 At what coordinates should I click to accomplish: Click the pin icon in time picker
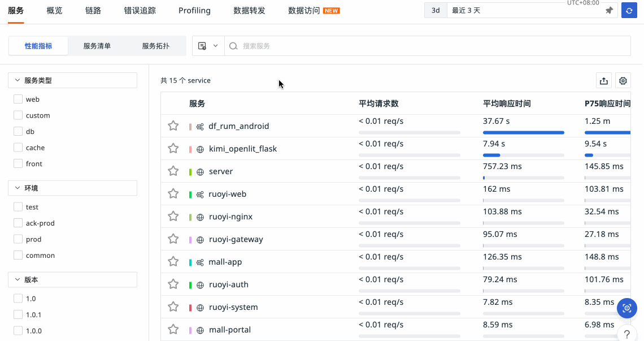tap(609, 11)
